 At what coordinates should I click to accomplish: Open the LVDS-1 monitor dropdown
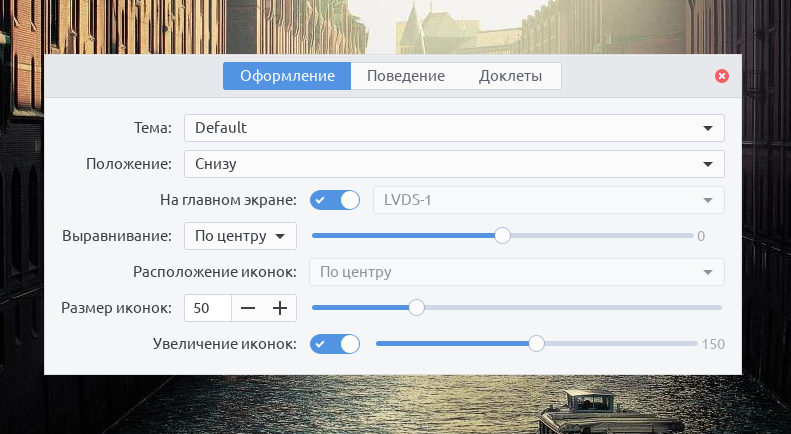549,200
